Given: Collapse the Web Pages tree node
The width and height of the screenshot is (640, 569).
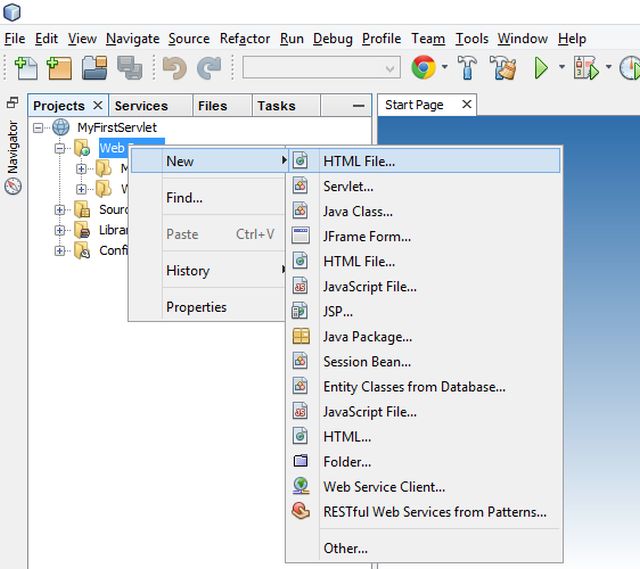Looking at the screenshot, I should (60, 148).
